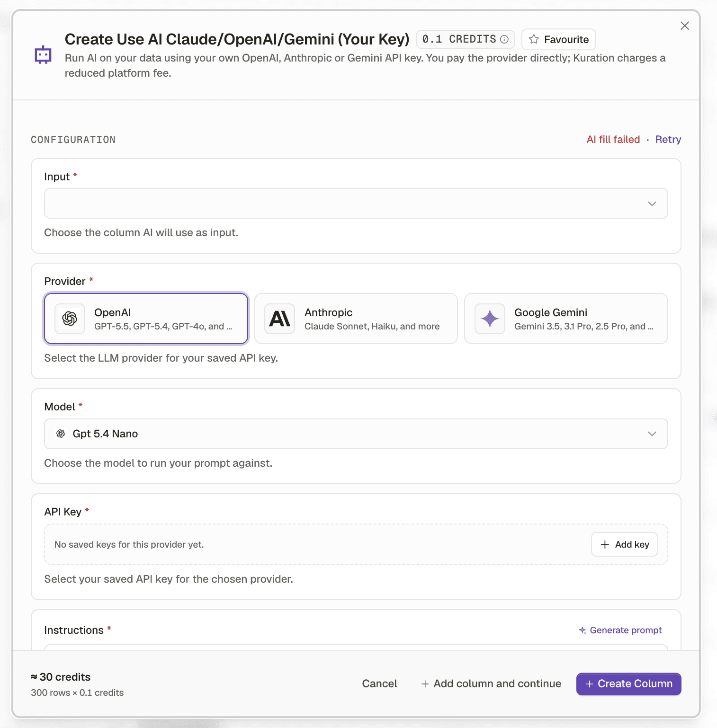Click the OpenAI logo icon
The width and height of the screenshot is (717, 728).
click(x=70, y=319)
